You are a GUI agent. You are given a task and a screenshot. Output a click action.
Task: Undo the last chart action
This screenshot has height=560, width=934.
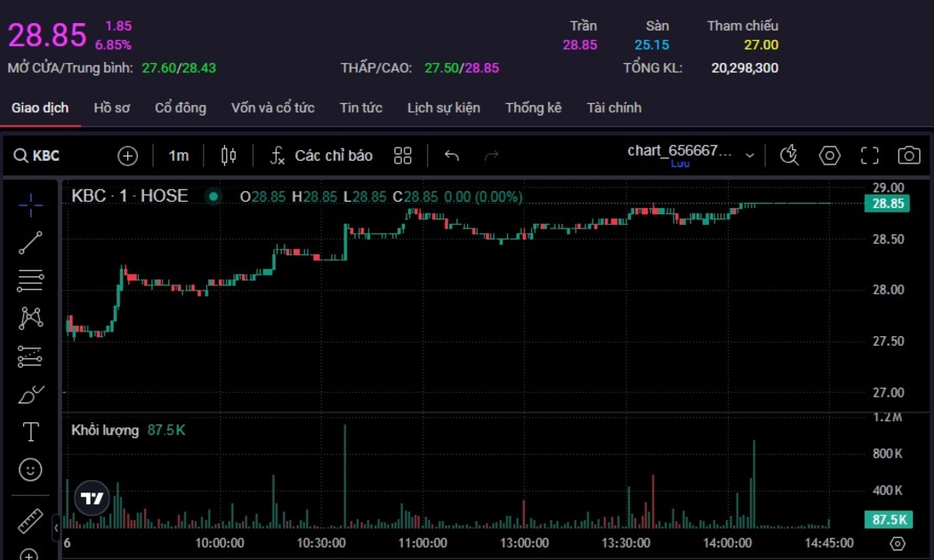coord(452,156)
